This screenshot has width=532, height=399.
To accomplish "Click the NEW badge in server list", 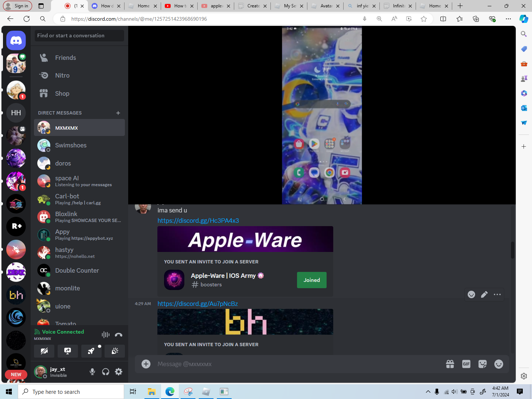I will click(16, 374).
